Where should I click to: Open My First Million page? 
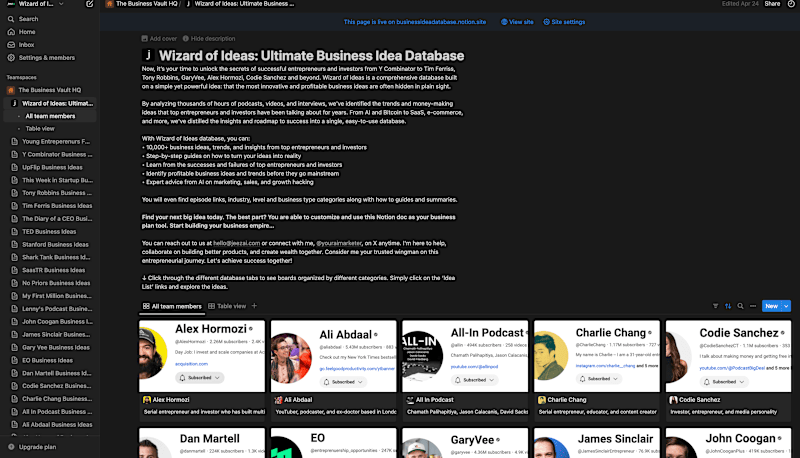[49, 296]
